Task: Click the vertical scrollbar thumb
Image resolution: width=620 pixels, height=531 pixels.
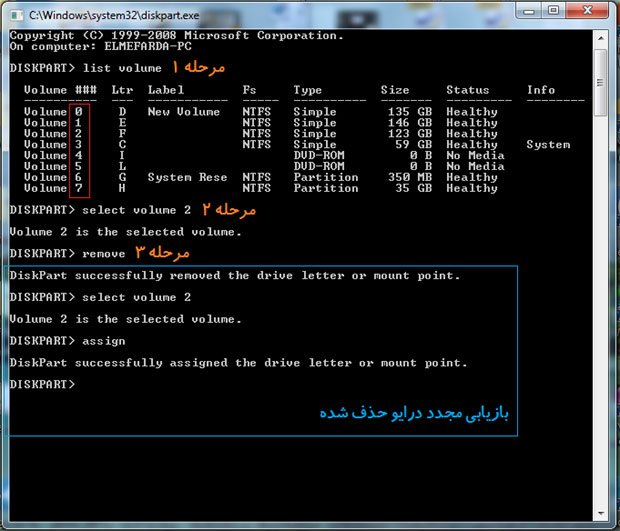Action: 601,82
